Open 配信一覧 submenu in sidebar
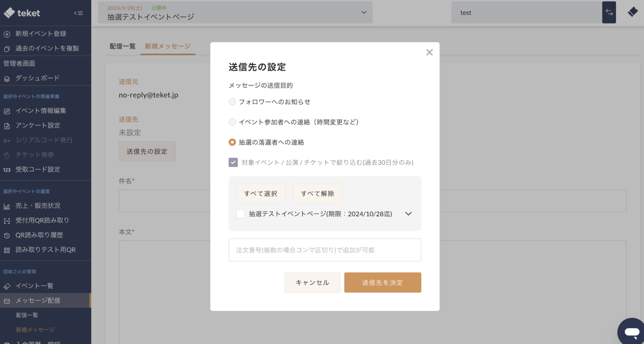Image resolution: width=644 pixels, height=344 pixels. (x=27, y=315)
